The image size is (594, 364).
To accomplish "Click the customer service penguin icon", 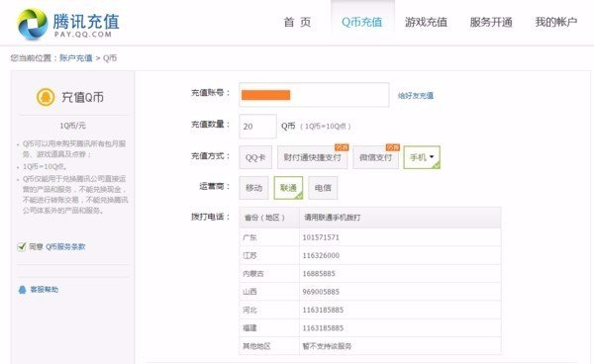I will point(23,290).
